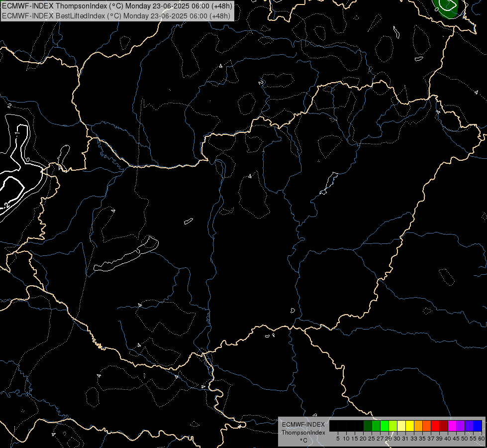The image size is (487, 448).
Task: Click legend tick value 45
Action: [456, 439]
